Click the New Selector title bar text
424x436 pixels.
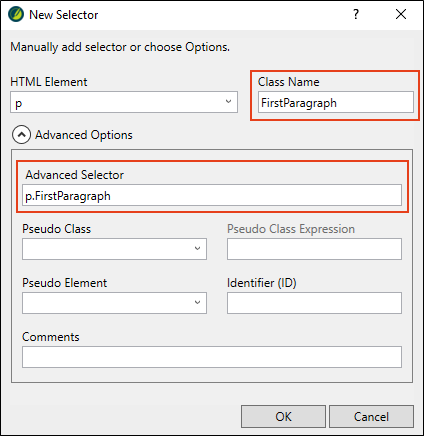pos(64,15)
